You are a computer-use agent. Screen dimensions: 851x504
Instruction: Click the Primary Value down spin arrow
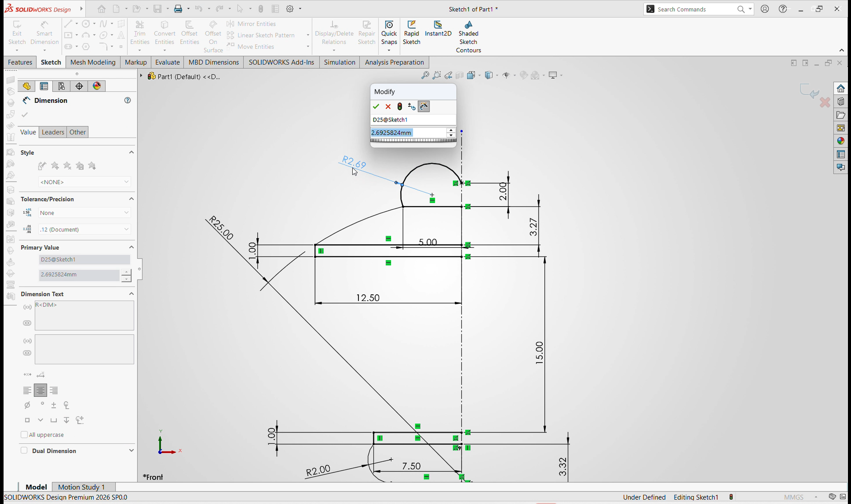(126, 278)
